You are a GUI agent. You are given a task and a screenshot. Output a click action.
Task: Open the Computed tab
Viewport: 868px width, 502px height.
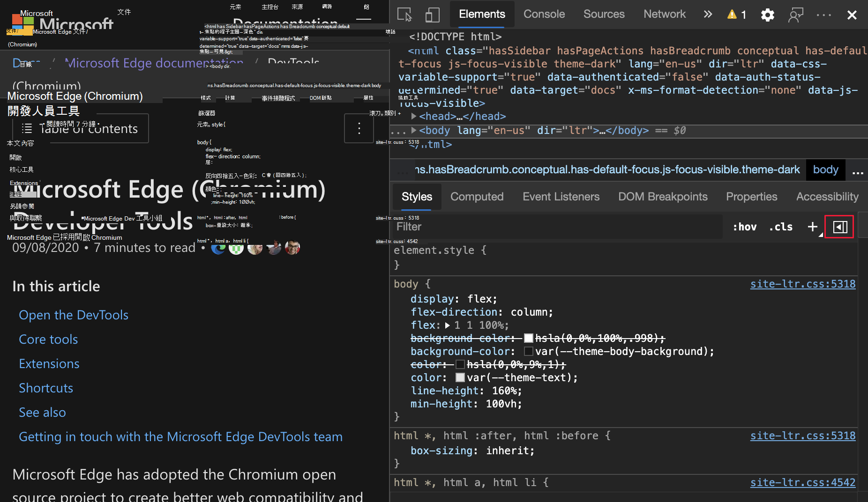pyautogui.click(x=477, y=197)
